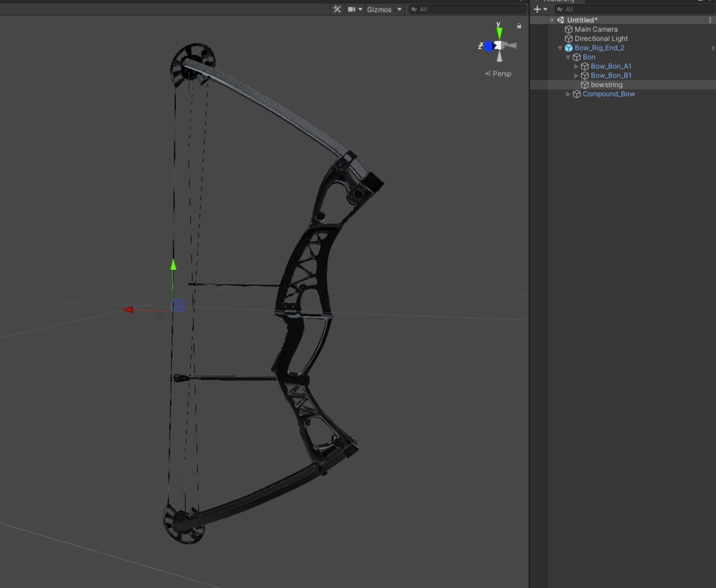Screen dimensions: 716x588
Task: Open the create menu with the plus button
Action: click(x=536, y=9)
